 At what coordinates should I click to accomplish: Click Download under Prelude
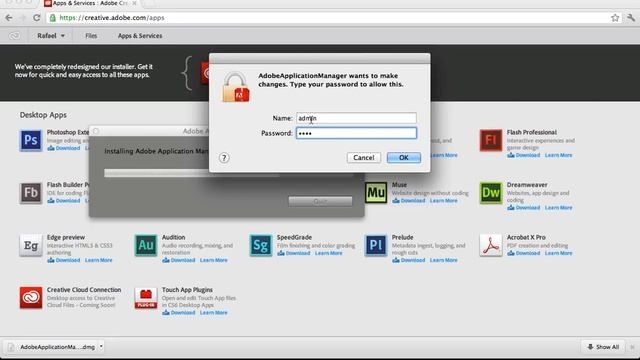(409, 260)
